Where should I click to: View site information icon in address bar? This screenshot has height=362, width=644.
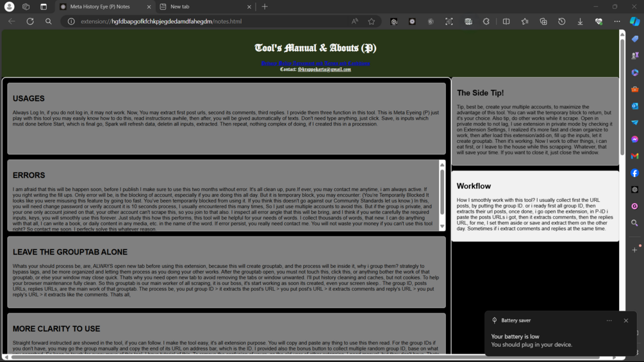(x=71, y=21)
